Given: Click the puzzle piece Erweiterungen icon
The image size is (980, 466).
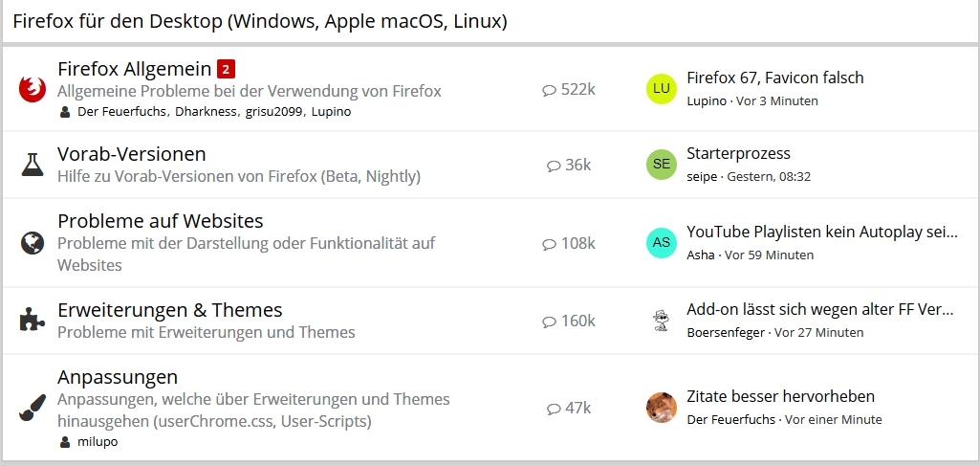Looking at the screenshot, I should pyautogui.click(x=33, y=321).
